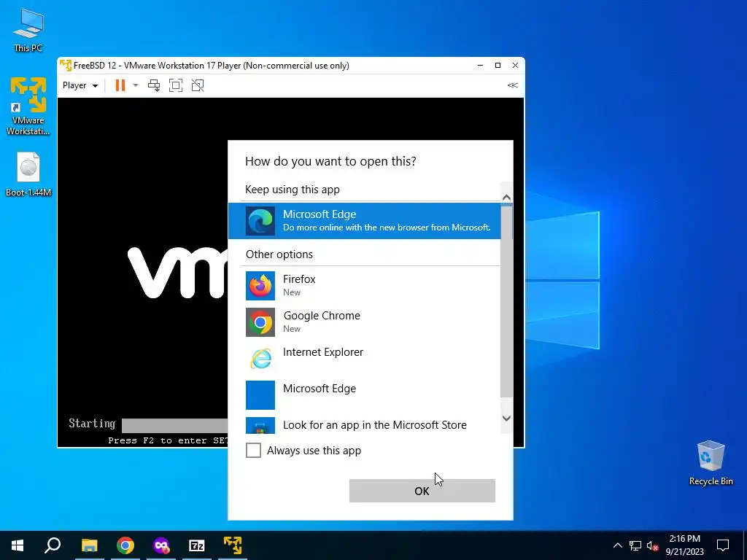This screenshot has height=560, width=747.
Task: Select the Recycle Bin on desktop
Action: coord(711,463)
